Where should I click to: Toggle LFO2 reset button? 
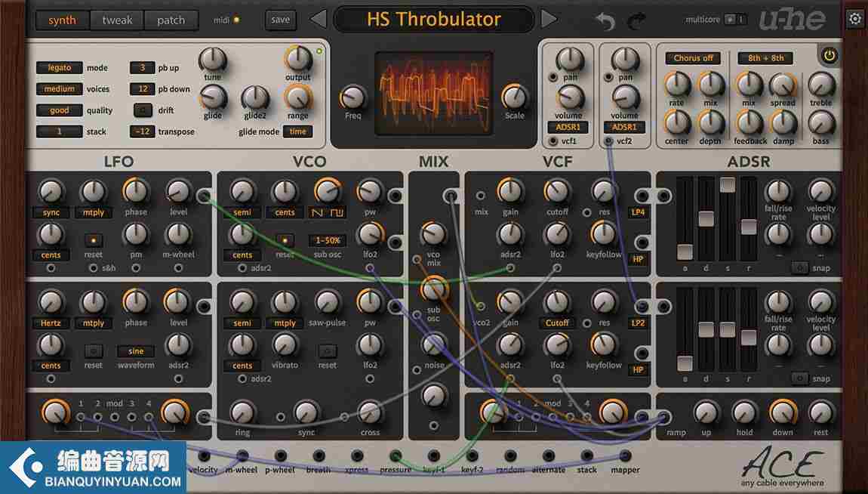click(x=93, y=351)
